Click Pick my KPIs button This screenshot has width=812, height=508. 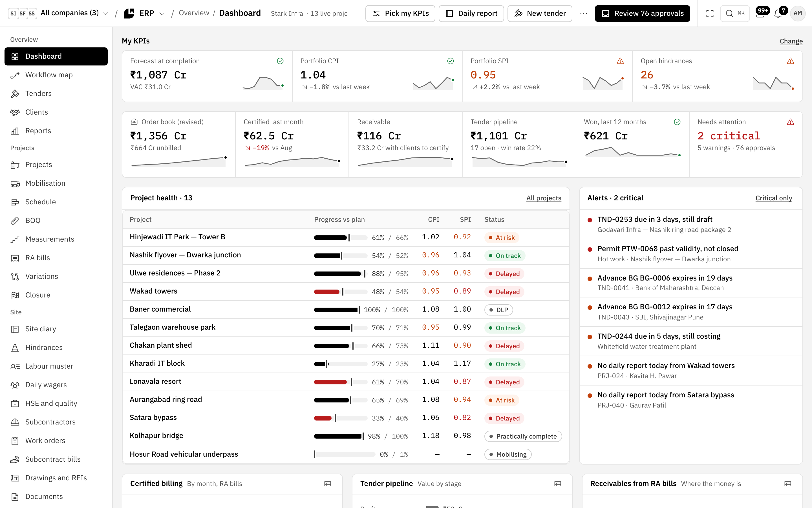coord(400,14)
